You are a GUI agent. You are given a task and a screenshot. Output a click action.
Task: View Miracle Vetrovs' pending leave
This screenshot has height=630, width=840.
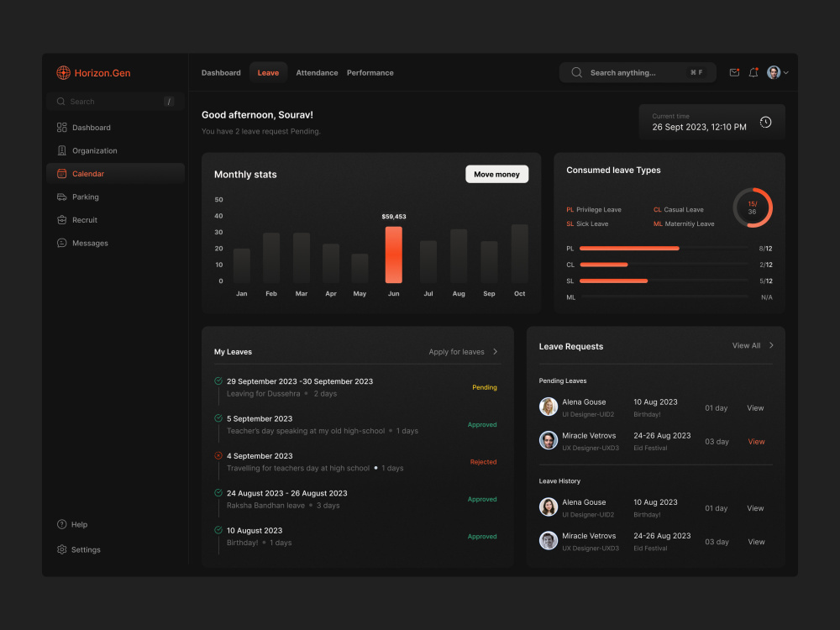click(756, 442)
